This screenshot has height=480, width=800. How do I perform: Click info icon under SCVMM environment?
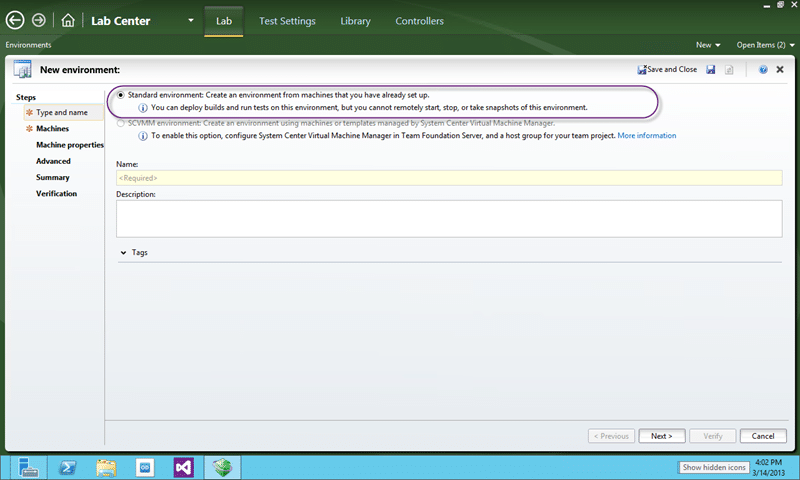(143, 136)
